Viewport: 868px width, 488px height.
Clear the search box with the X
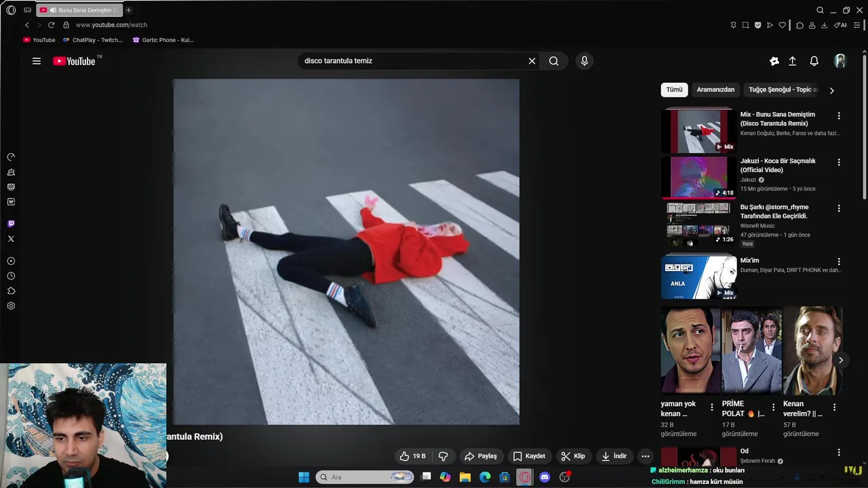(532, 61)
